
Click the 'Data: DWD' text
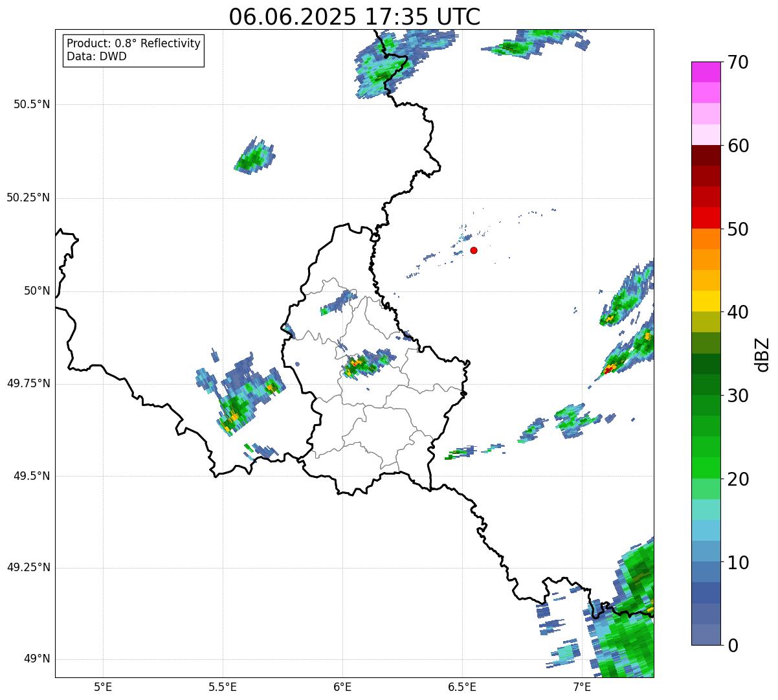[x=96, y=56]
